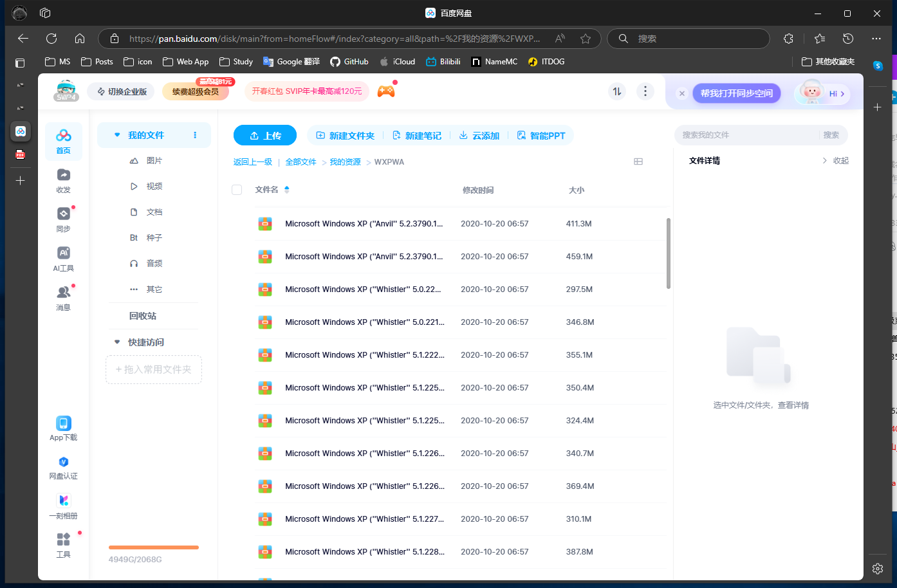Toggle the select-all files checkbox
Image resolution: width=897 pixels, height=588 pixels.
pyautogui.click(x=237, y=190)
